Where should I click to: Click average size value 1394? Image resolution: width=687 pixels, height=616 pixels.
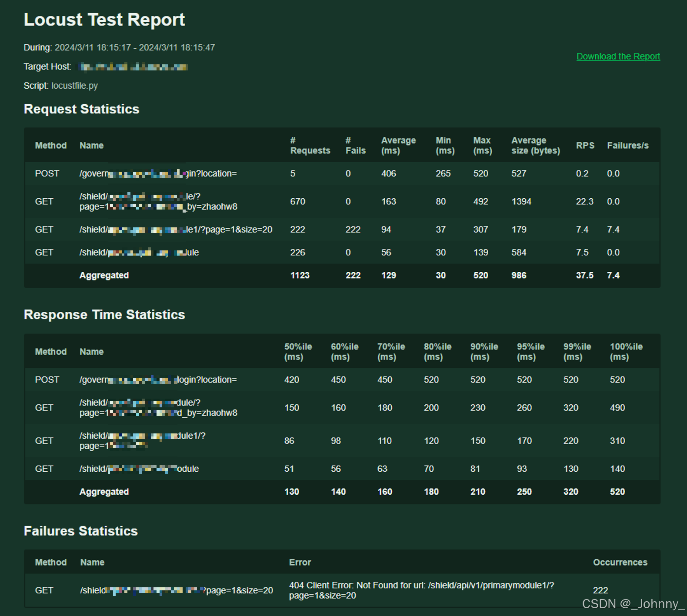coord(521,202)
